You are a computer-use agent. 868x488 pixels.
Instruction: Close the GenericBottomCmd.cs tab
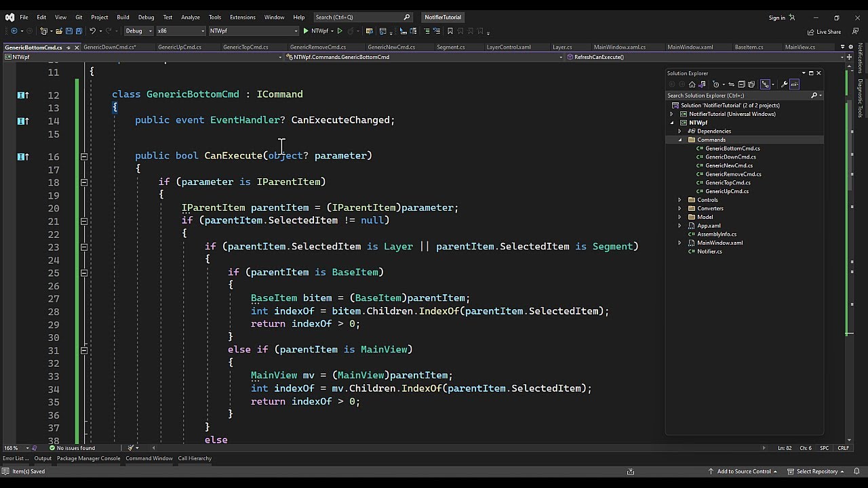[x=75, y=47]
